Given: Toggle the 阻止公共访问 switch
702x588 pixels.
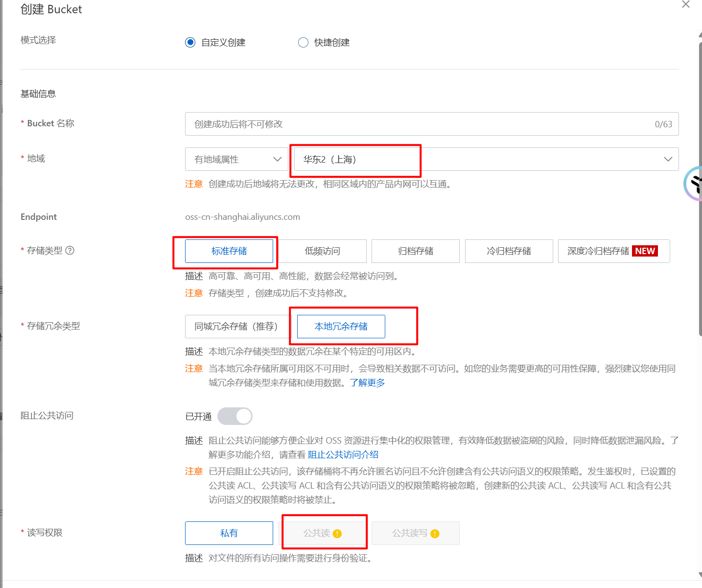Looking at the screenshot, I should (235, 416).
